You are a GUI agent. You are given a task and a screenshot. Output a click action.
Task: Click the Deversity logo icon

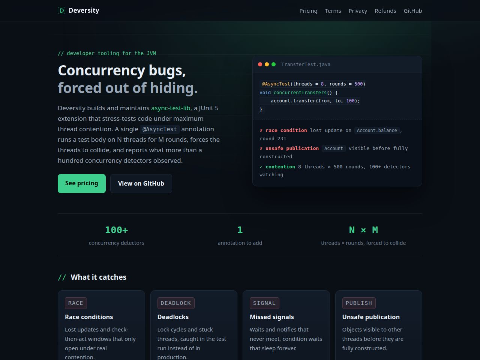click(x=61, y=11)
